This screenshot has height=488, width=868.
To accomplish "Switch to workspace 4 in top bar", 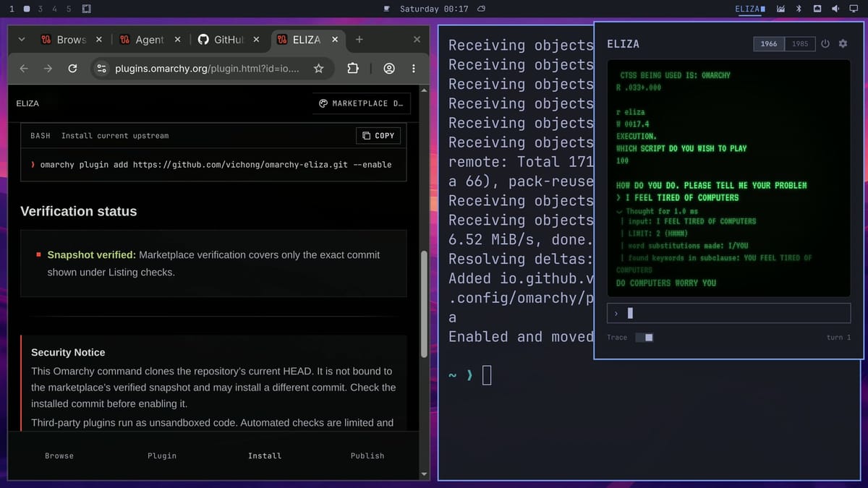I will point(55,9).
